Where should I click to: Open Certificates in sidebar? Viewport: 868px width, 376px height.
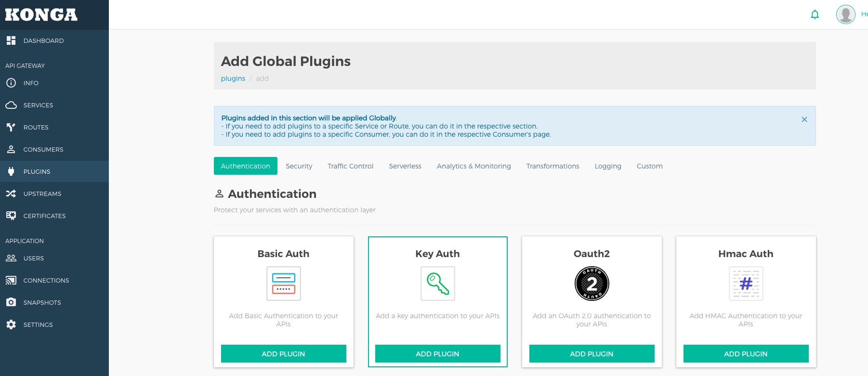tap(54, 216)
